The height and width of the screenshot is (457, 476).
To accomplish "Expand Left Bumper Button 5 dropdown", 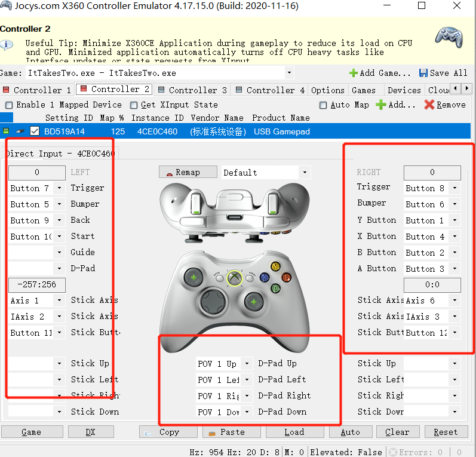I will point(59,204).
